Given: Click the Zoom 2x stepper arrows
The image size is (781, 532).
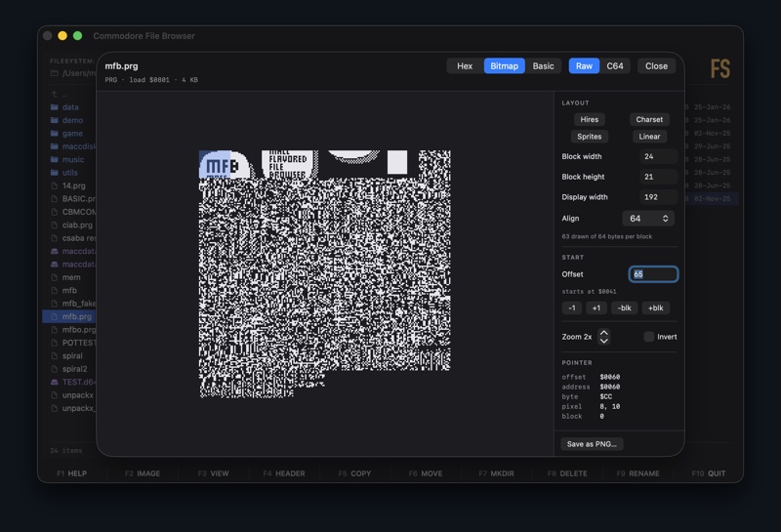Looking at the screenshot, I should point(603,337).
